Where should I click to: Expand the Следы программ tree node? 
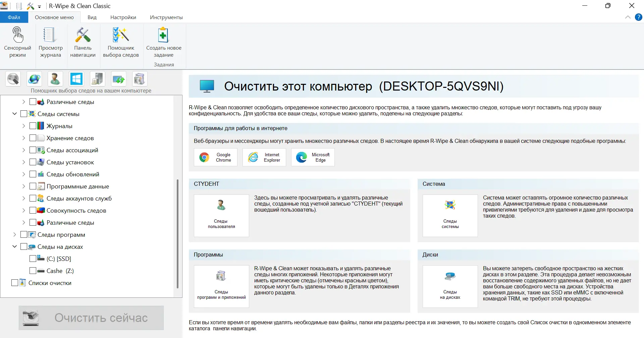[x=14, y=234]
